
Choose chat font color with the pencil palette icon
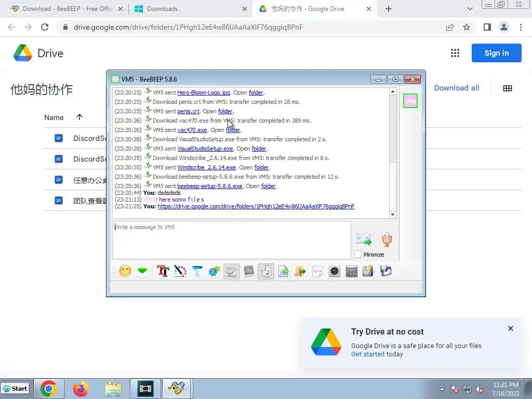[x=180, y=271]
